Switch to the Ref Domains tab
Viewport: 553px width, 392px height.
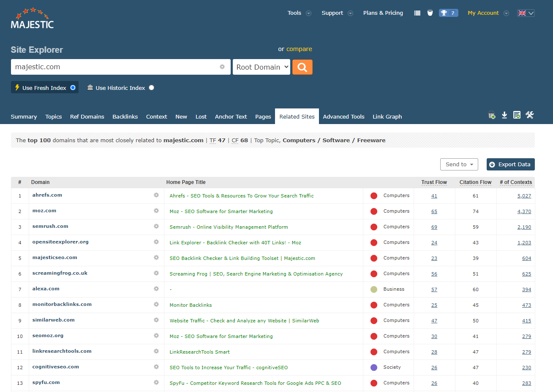[x=87, y=116]
